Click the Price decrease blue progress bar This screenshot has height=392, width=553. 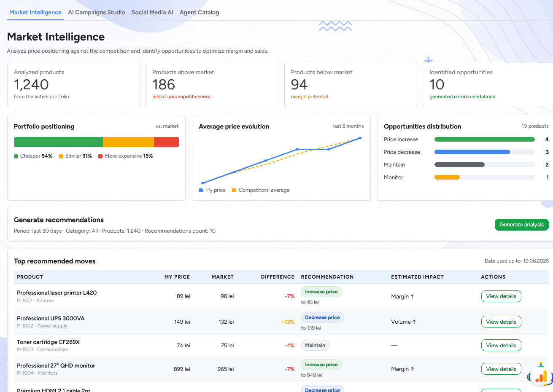[x=472, y=152]
